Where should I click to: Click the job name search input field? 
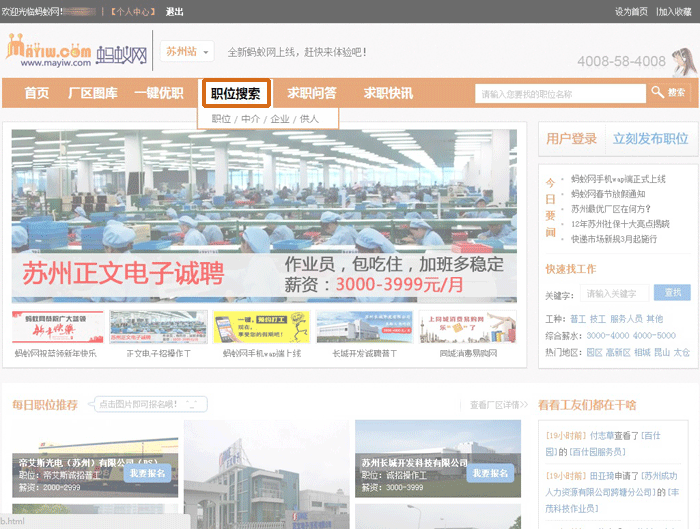560,94
